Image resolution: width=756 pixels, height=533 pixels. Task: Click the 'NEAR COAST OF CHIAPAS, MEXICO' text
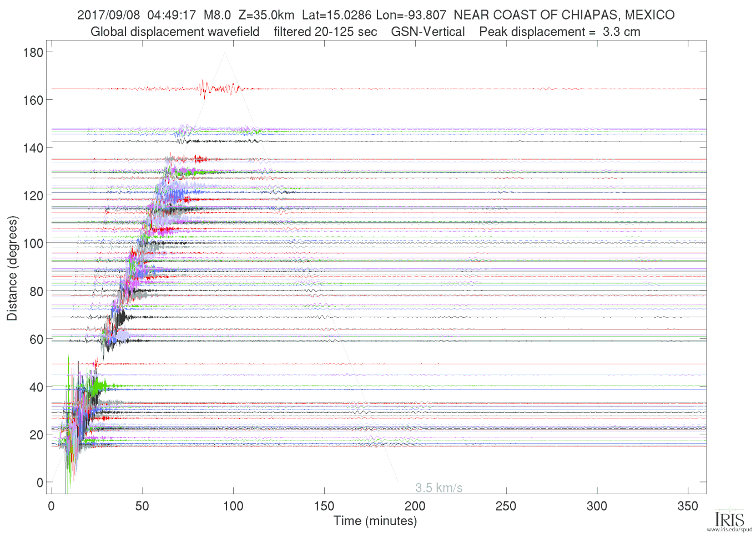(x=564, y=15)
